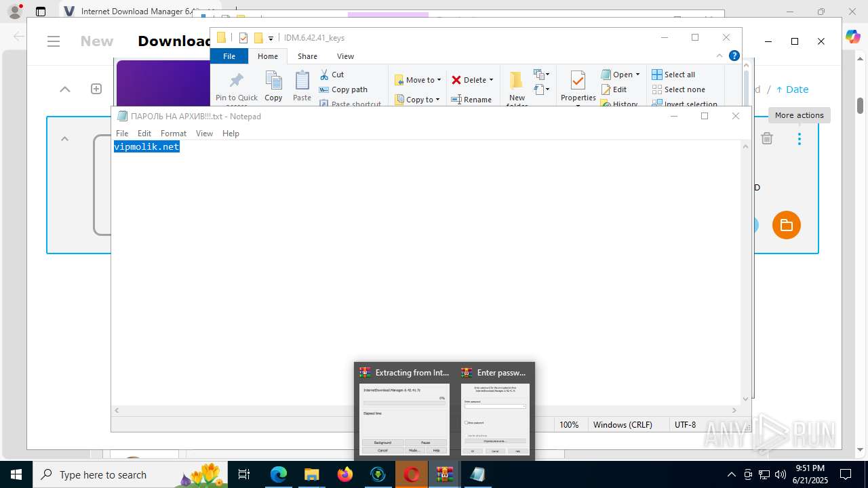This screenshot has height=488, width=868.
Task: Open Microsoft Edge from the taskbar
Action: point(279,474)
